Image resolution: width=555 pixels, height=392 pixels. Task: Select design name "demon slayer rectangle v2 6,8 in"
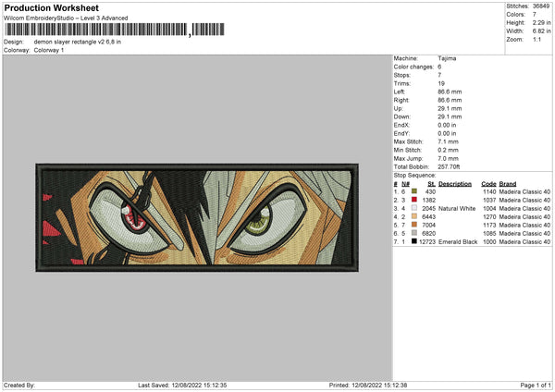pyautogui.click(x=78, y=42)
